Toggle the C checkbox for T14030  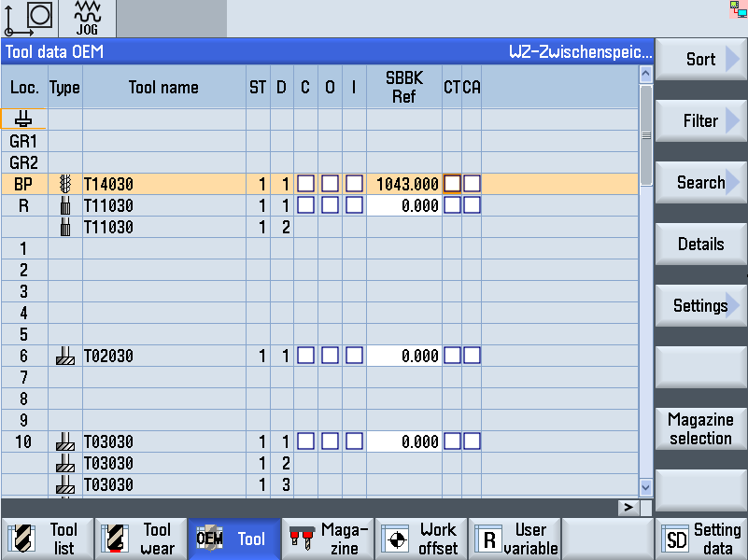[x=304, y=184]
